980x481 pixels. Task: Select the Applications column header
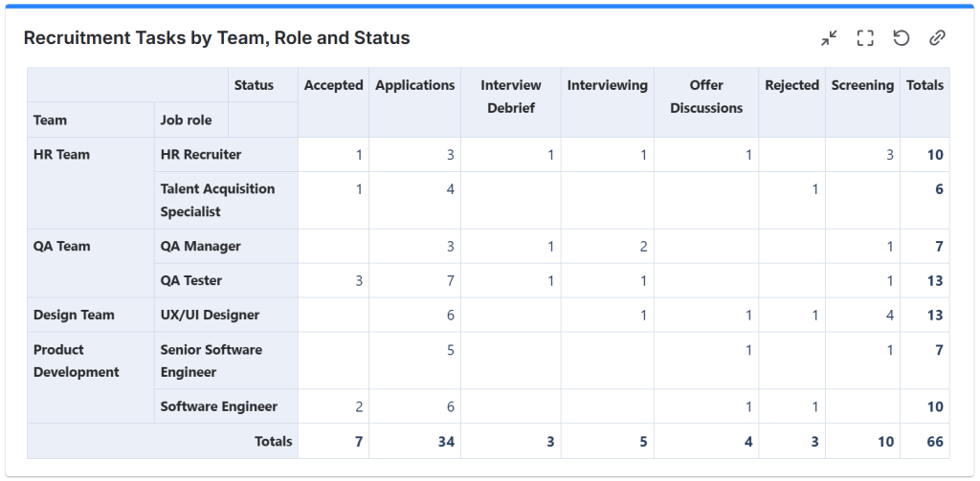[x=414, y=85]
